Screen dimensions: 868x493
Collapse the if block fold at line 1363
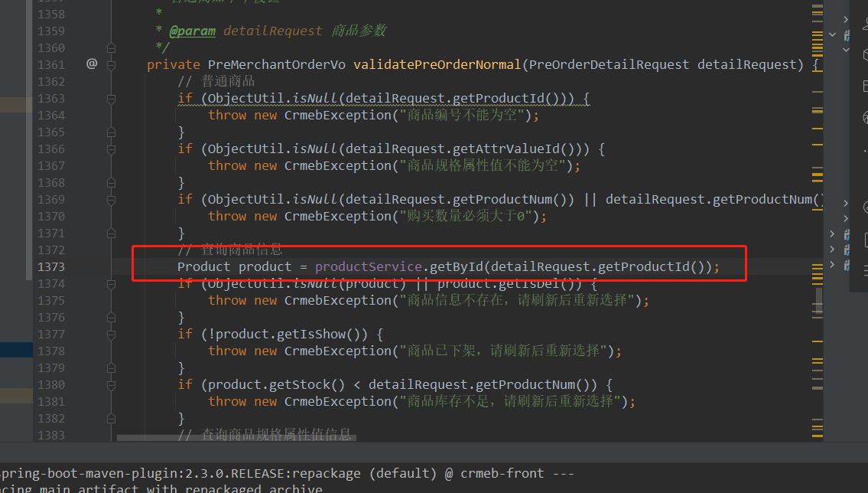coord(111,99)
